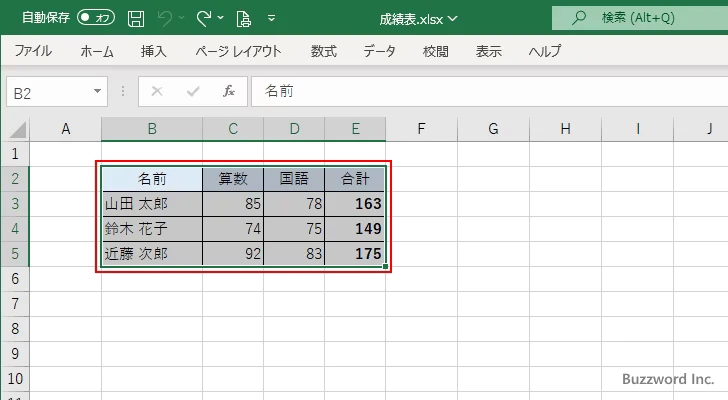Click the Select All corner triangle
Image resolution: width=728 pixels, height=400 pixels.
coord(18,129)
